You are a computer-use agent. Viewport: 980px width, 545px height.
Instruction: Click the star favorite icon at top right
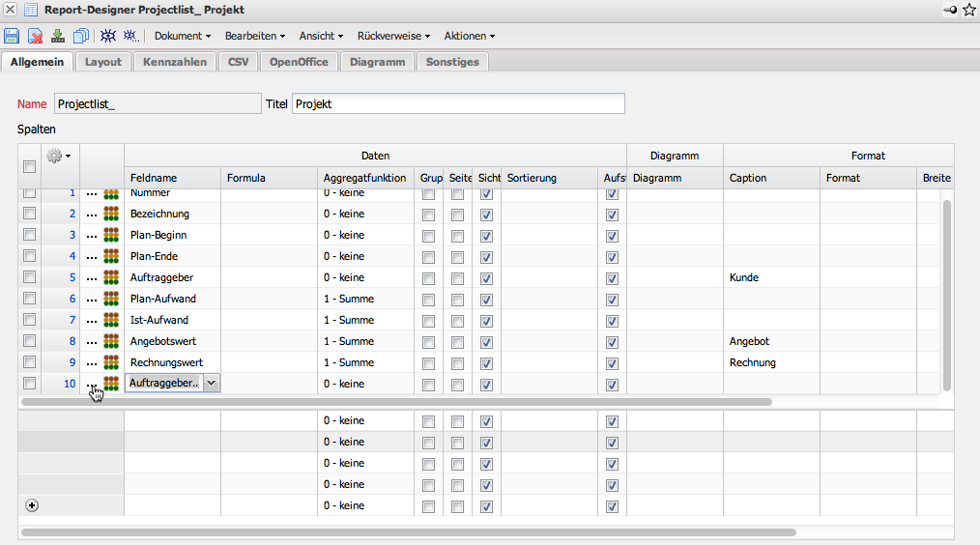point(969,10)
